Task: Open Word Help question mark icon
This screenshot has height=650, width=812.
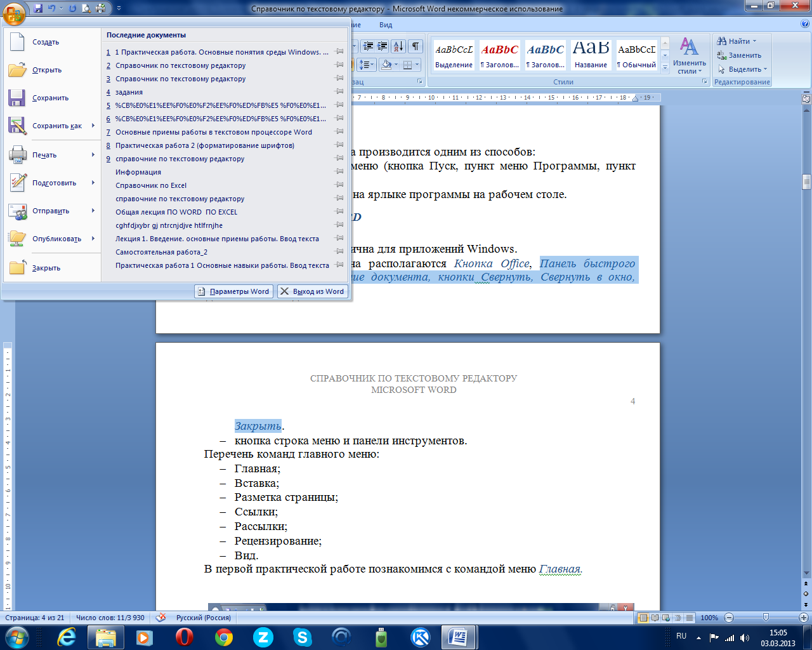Action: click(x=806, y=25)
